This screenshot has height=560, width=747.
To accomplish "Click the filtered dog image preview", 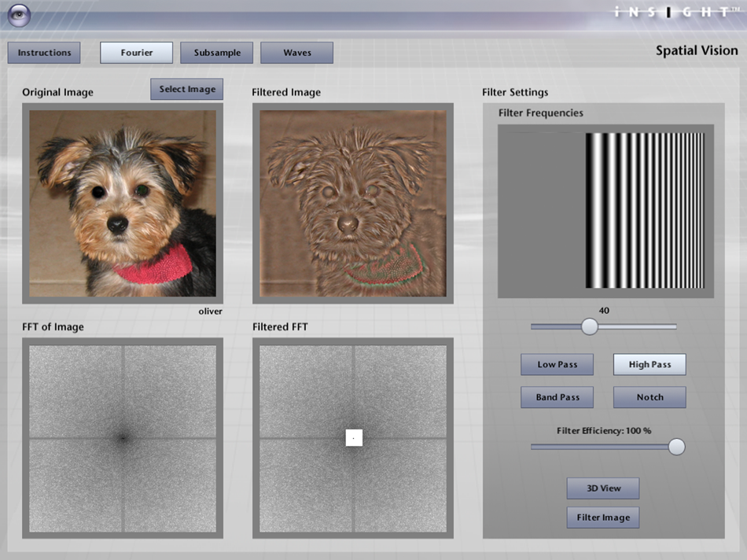I will tap(353, 203).
